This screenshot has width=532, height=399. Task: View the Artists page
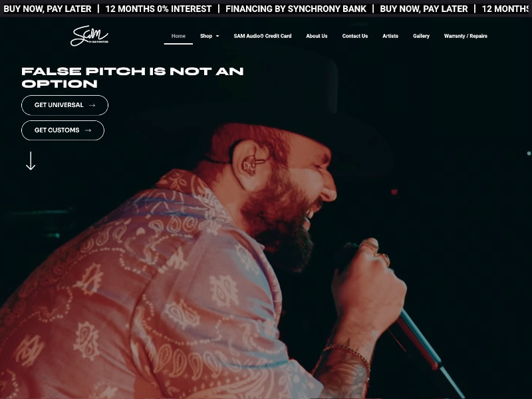[390, 36]
